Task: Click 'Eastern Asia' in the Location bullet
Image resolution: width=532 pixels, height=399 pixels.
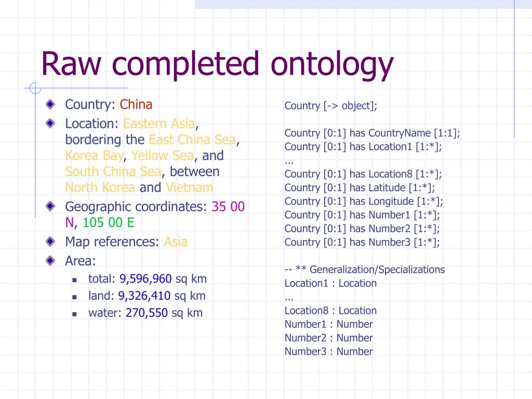Action: (159, 124)
